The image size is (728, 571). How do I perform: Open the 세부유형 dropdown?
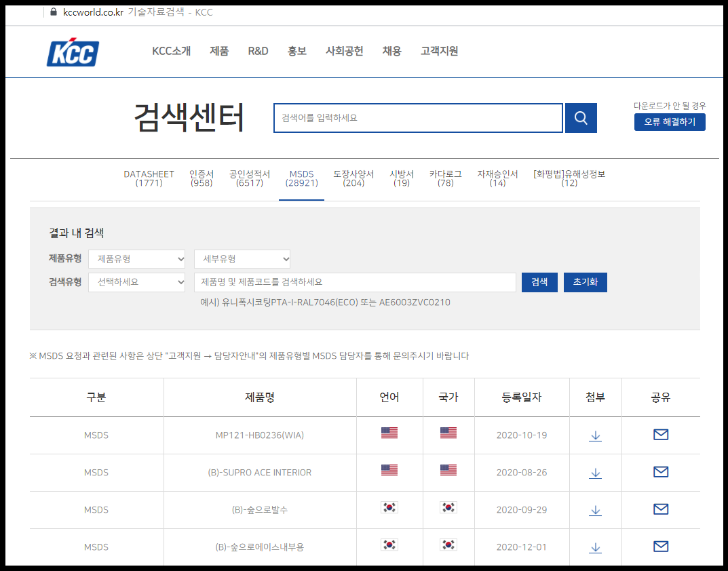coord(242,259)
